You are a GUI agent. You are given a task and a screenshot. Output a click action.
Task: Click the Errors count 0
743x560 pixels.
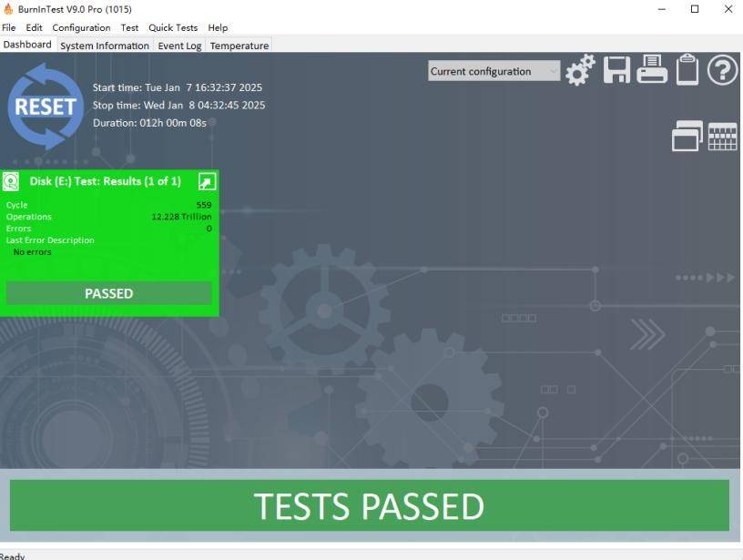coord(209,229)
